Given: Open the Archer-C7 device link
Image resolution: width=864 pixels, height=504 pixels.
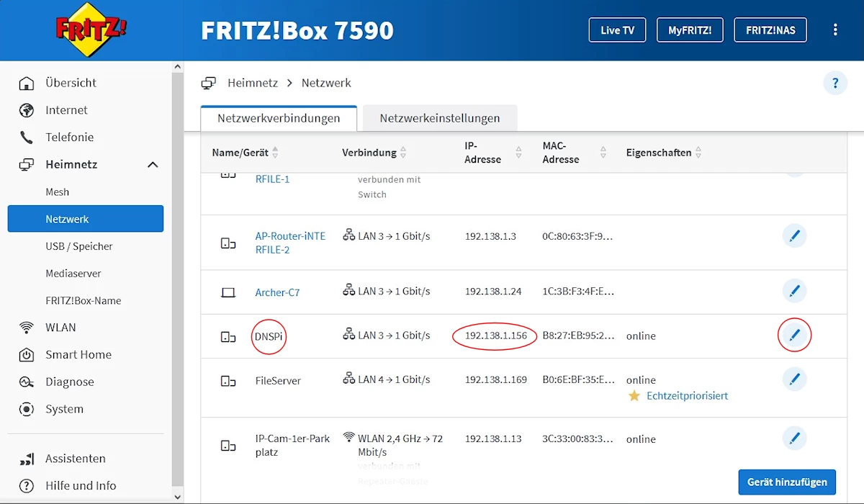Looking at the screenshot, I should click(x=277, y=292).
